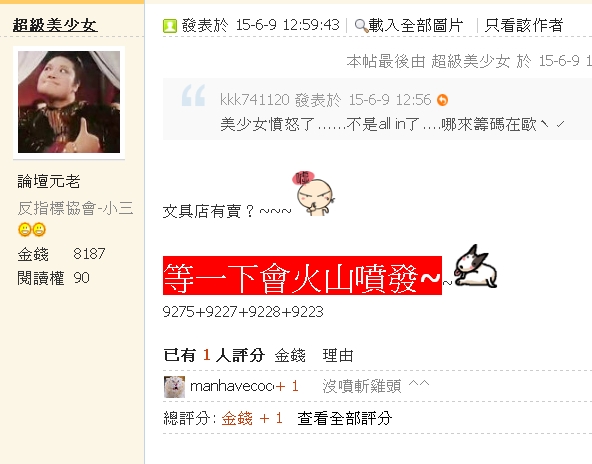
Task: Open 查看全部評分 to view all ratings
Action: coord(345,418)
